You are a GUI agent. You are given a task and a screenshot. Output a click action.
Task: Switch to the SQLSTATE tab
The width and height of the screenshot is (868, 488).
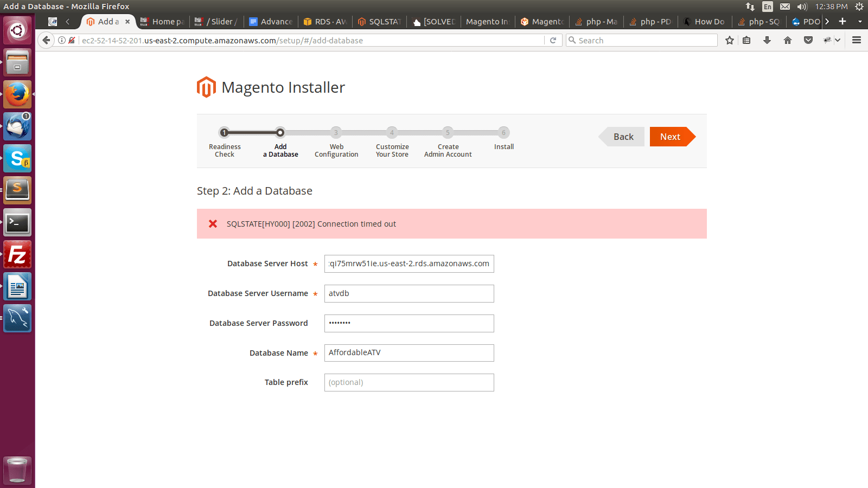(379, 22)
